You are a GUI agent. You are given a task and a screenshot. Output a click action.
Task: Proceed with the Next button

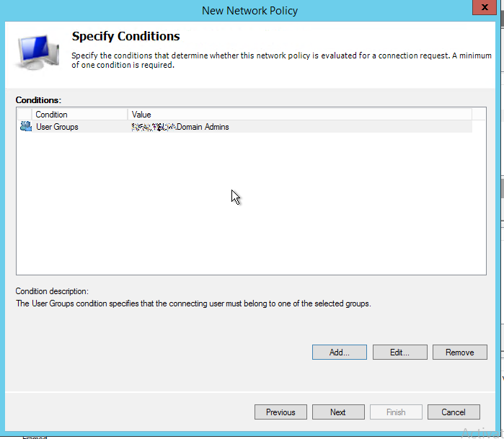coord(338,412)
